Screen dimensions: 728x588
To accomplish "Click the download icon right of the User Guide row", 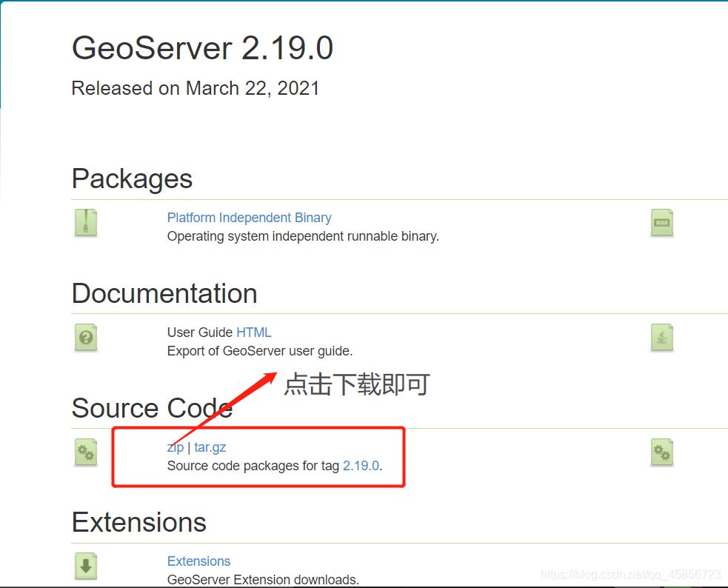I will 661,337.
